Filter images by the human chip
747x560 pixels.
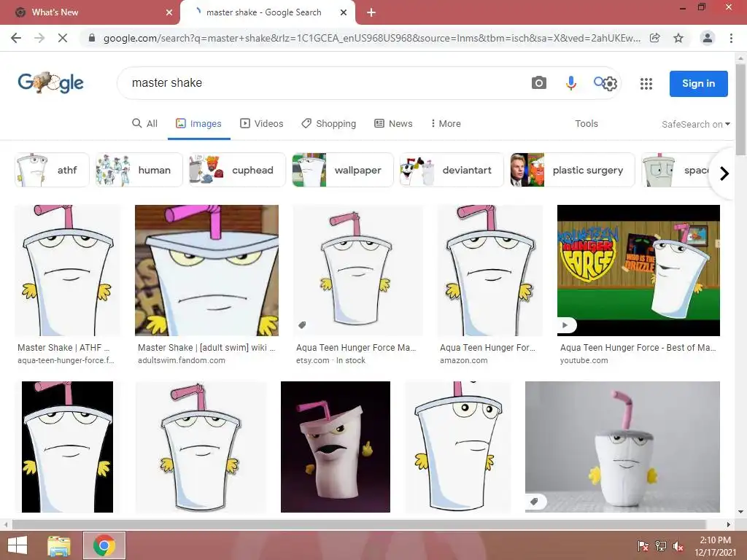click(139, 170)
